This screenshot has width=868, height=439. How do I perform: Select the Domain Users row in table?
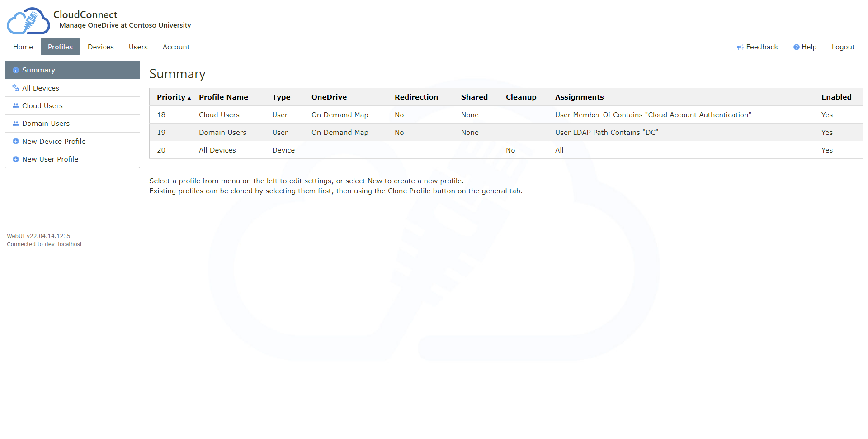click(222, 133)
